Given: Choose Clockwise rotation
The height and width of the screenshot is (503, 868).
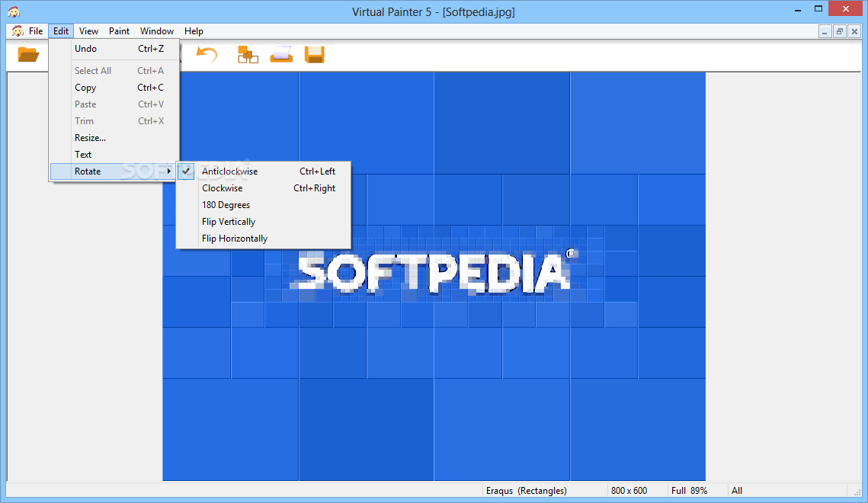Looking at the screenshot, I should click(222, 187).
